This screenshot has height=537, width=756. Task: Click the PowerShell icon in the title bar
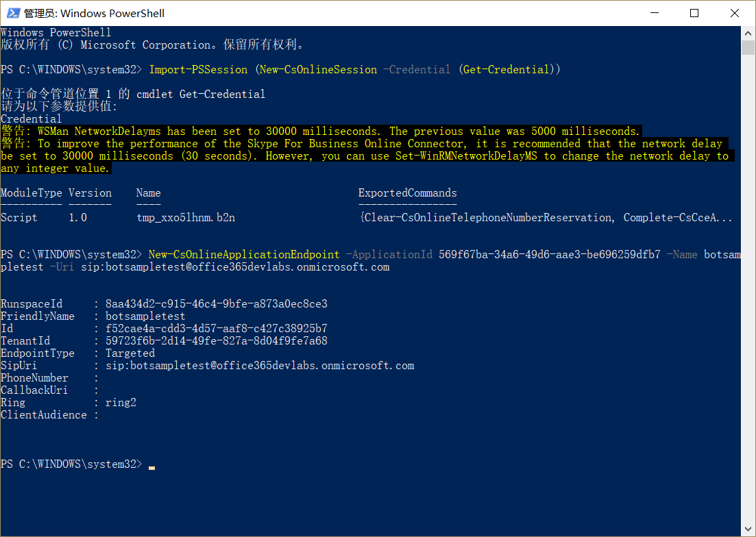12,12
